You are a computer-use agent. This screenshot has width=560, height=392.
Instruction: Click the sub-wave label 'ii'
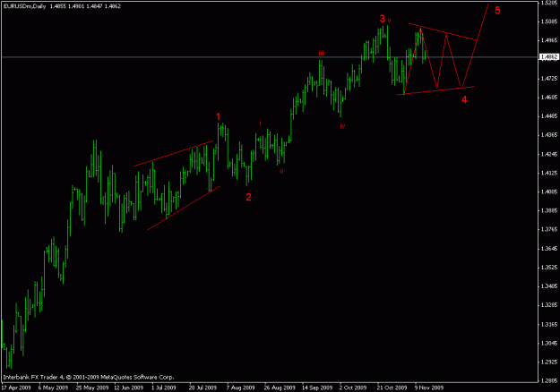[281, 171]
